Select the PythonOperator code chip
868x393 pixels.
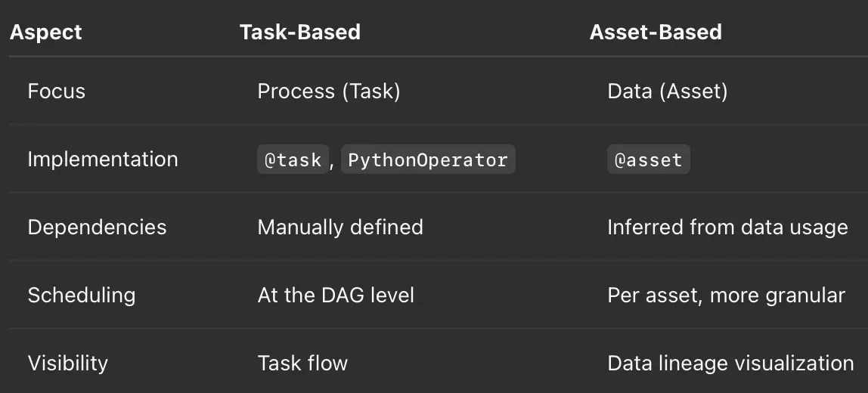[x=427, y=160]
